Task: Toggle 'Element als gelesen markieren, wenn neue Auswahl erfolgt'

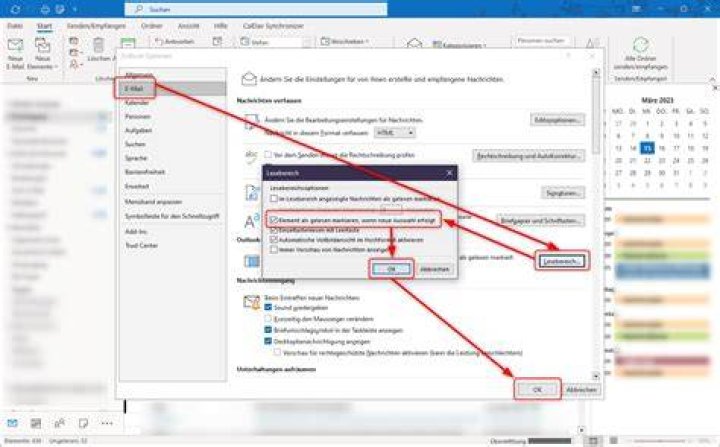Action: [274, 220]
